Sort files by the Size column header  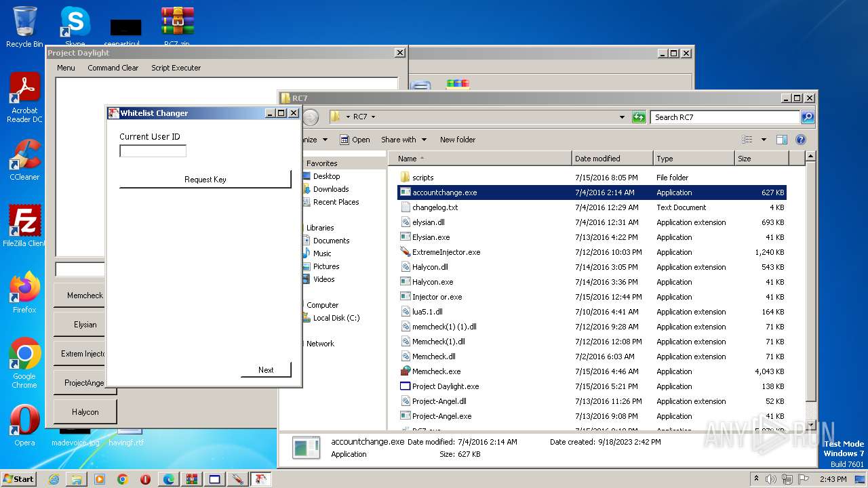click(x=762, y=159)
